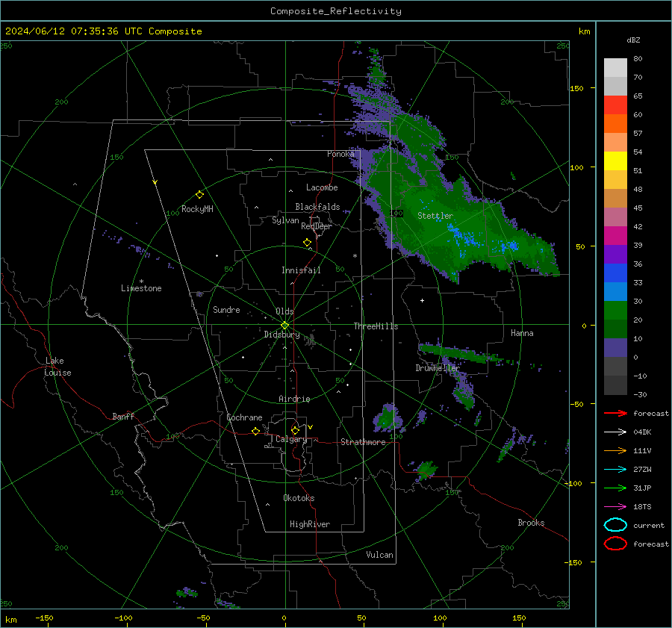Select the purple swatch above 36 dBZ
Viewport: 672px width, 628px height.
click(615, 254)
